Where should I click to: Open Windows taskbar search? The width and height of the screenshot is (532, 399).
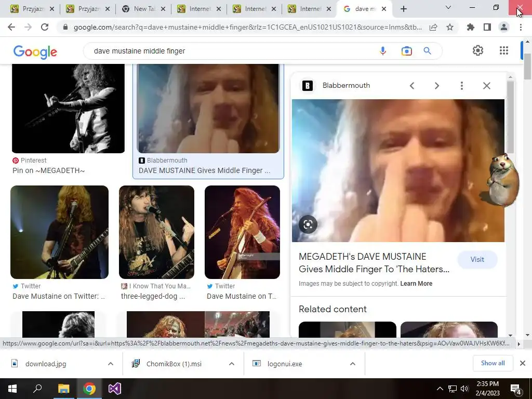pyautogui.click(x=37, y=389)
